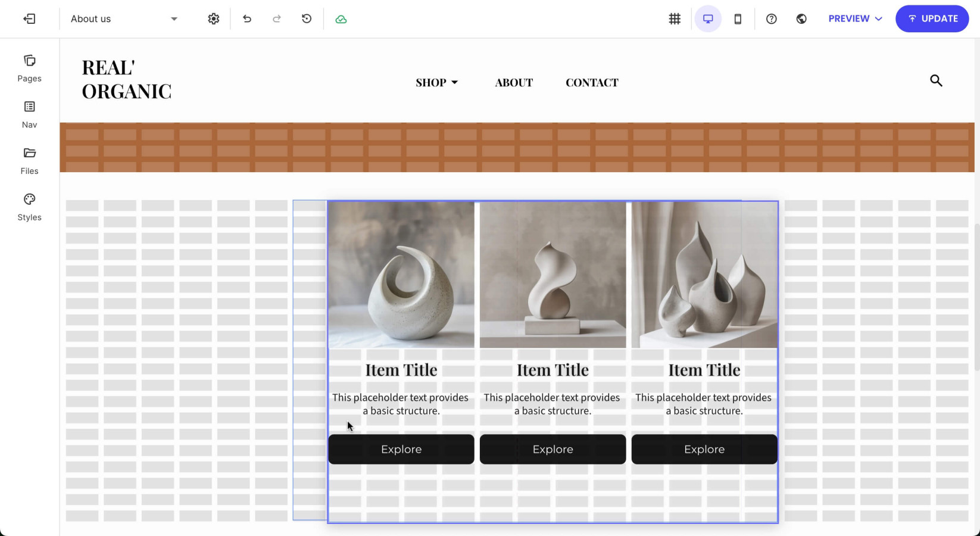The width and height of the screenshot is (980, 536).
Task: Expand the SHOP navigation menu
Action: 437,82
